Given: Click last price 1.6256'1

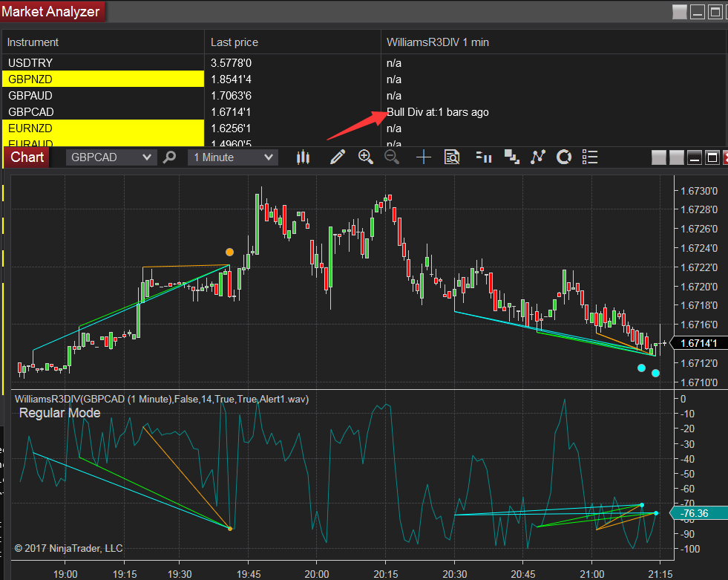Looking at the screenshot, I should click(x=231, y=128).
